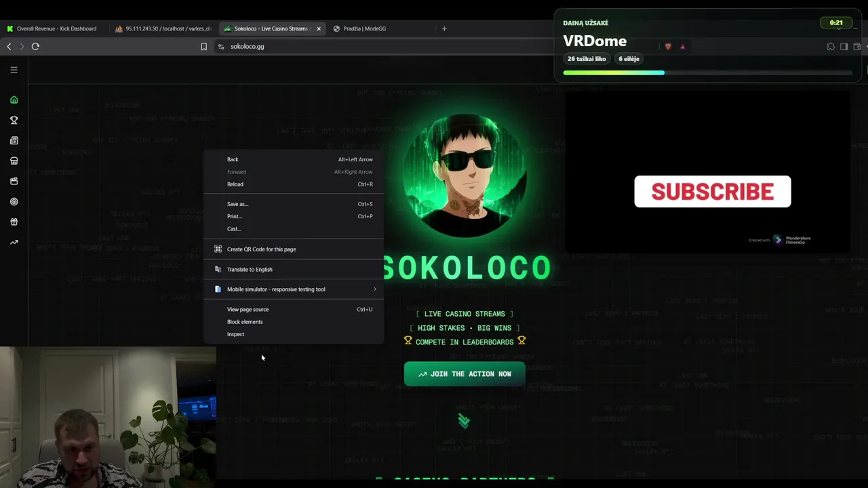Open the newspaper icon in the sidebar

click(x=14, y=140)
